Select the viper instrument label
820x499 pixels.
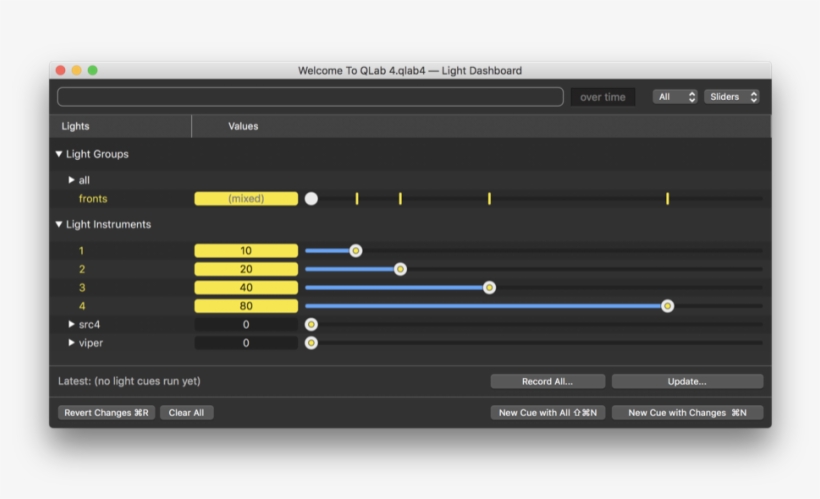coord(90,343)
